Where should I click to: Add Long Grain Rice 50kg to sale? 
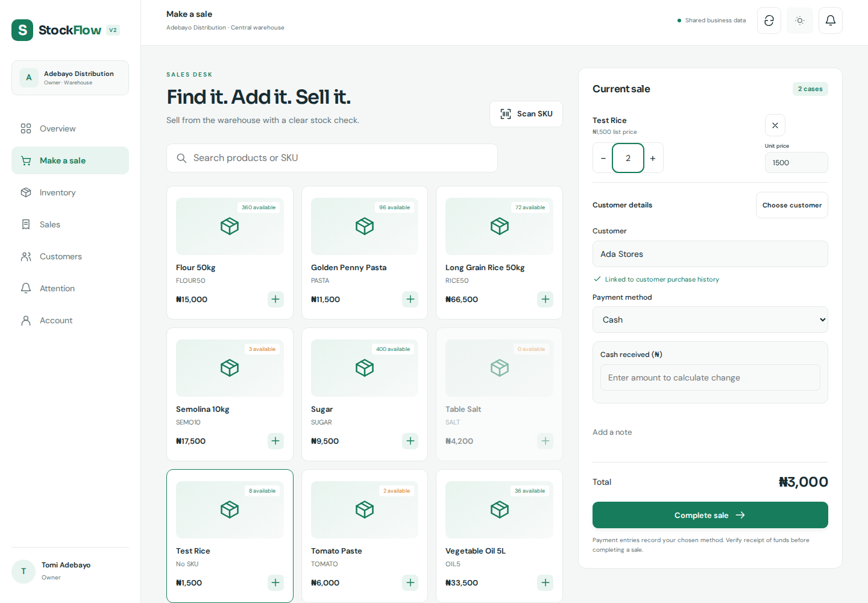[546, 299]
